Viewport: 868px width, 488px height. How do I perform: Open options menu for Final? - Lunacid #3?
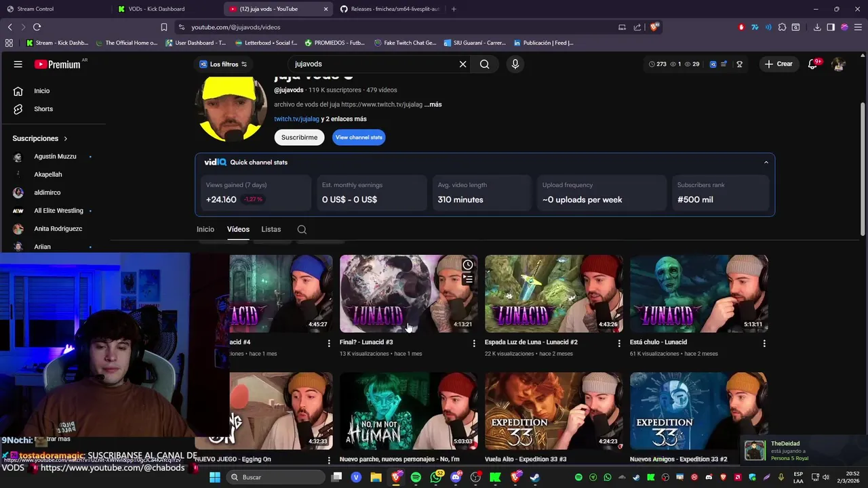(474, 343)
